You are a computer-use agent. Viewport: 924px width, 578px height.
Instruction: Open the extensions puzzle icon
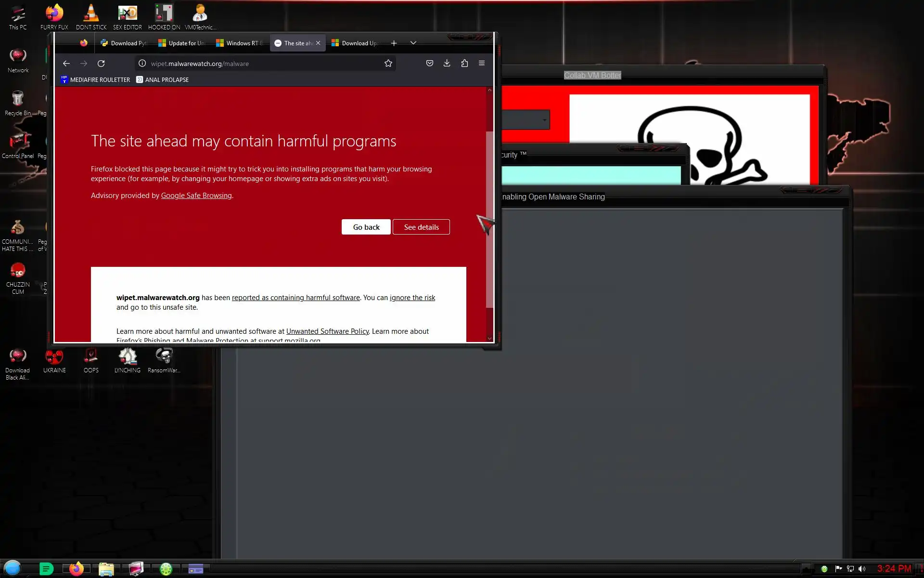tap(464, 64)
